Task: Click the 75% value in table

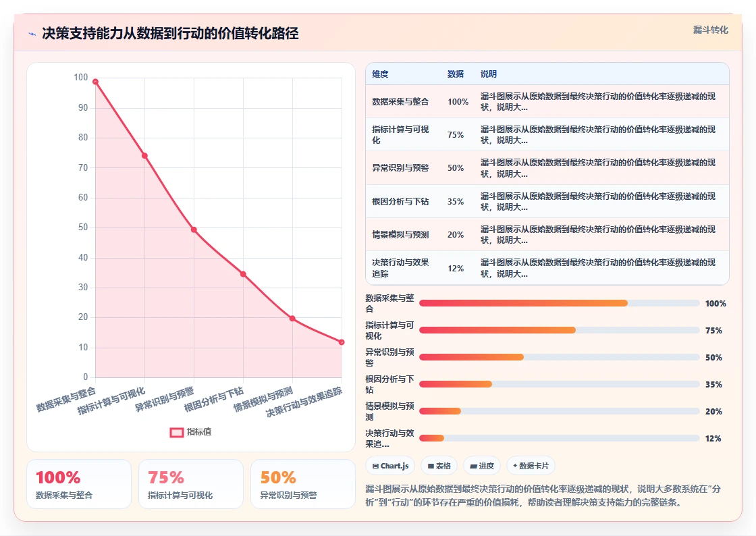Action: [x=455, y=135]
